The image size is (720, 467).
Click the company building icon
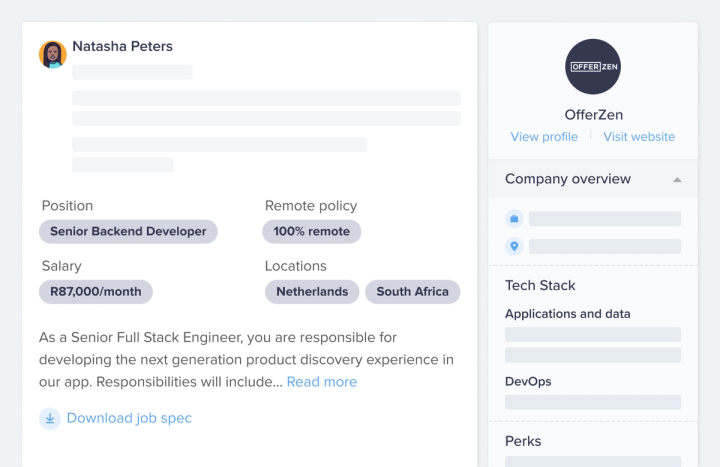click(x=515, y=218)
